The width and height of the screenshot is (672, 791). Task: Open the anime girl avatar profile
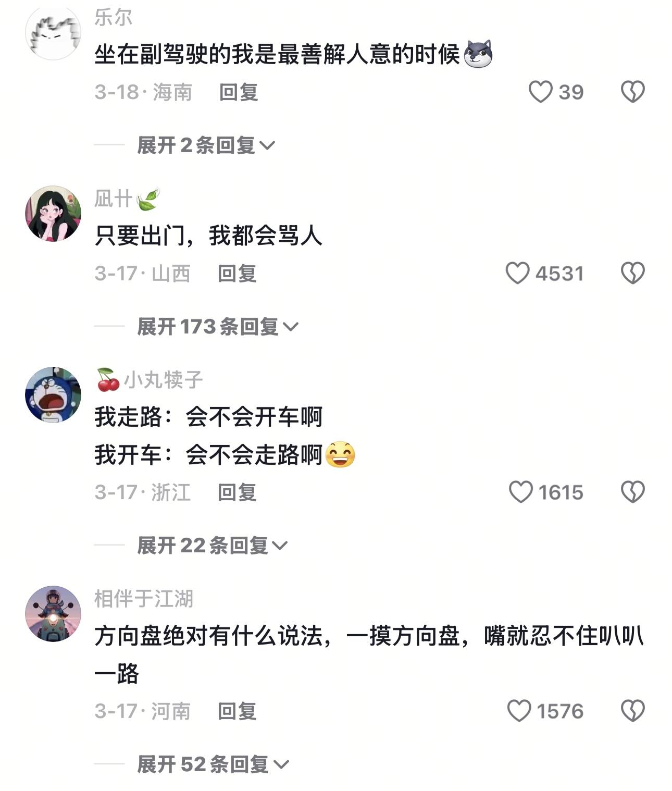pyautogui.click(x=53, y=213)
